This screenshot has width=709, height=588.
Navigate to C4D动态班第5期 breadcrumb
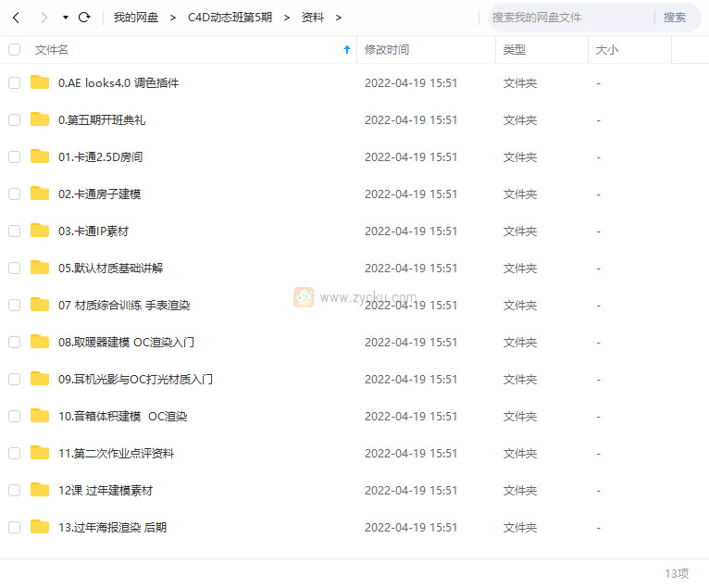(230, 18)
